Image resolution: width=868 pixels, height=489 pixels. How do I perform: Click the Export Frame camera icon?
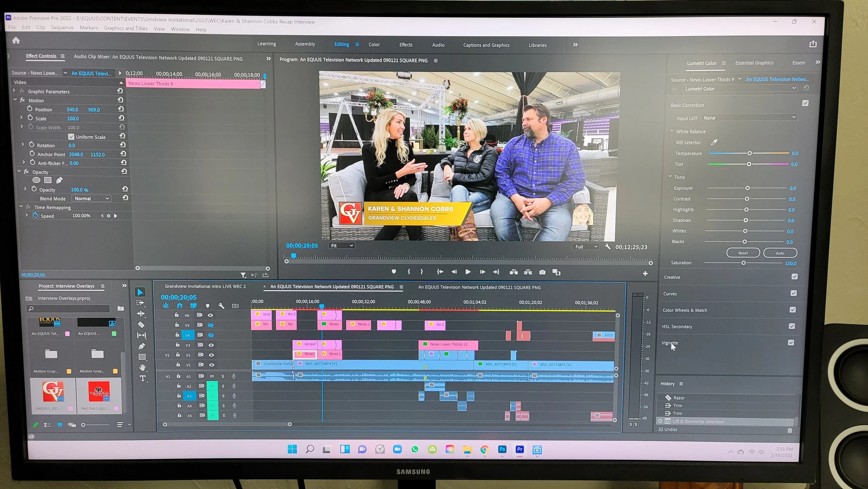pos(542,272)
